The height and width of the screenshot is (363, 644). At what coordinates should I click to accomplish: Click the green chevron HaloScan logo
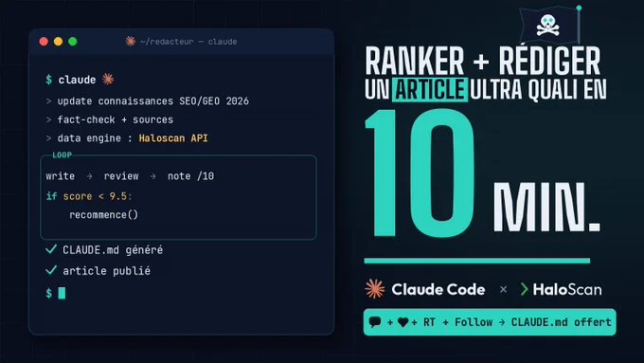(524, 289)
